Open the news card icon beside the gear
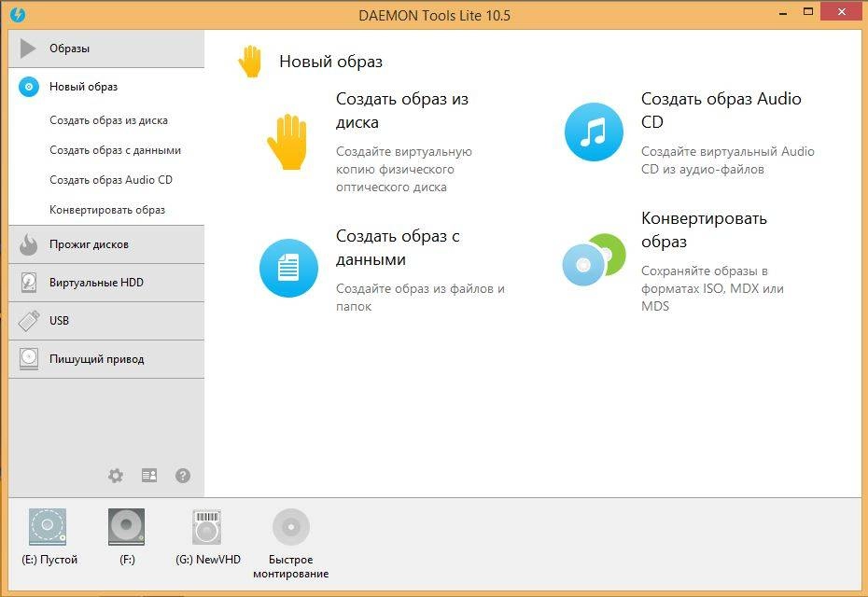Image resolution: width=868 pixels, height=597 pixels. tap(149, 475)
